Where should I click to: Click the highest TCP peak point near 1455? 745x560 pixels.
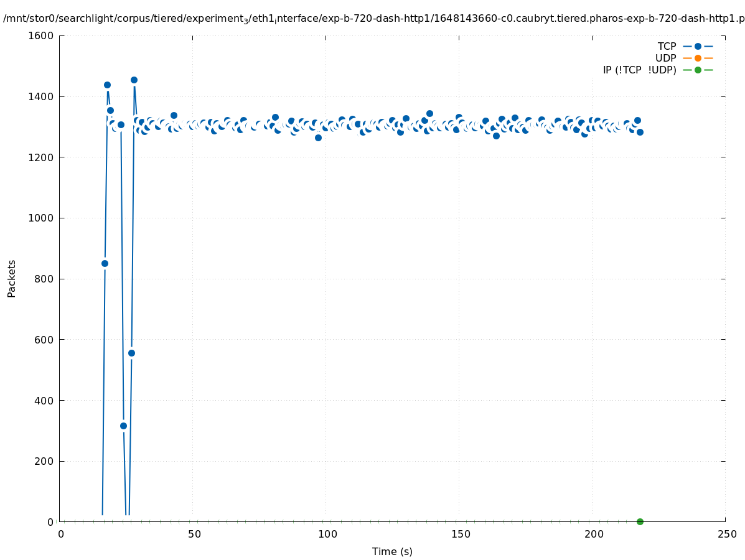click(134, 80)
